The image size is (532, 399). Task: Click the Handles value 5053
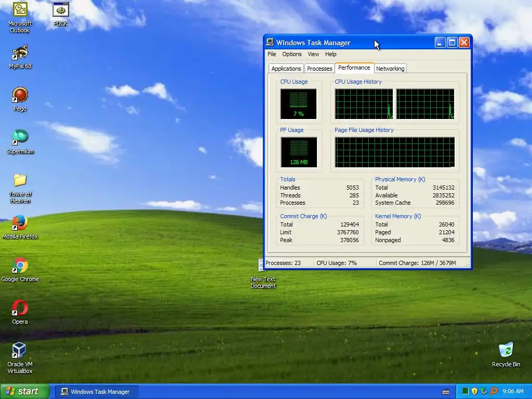353,188
